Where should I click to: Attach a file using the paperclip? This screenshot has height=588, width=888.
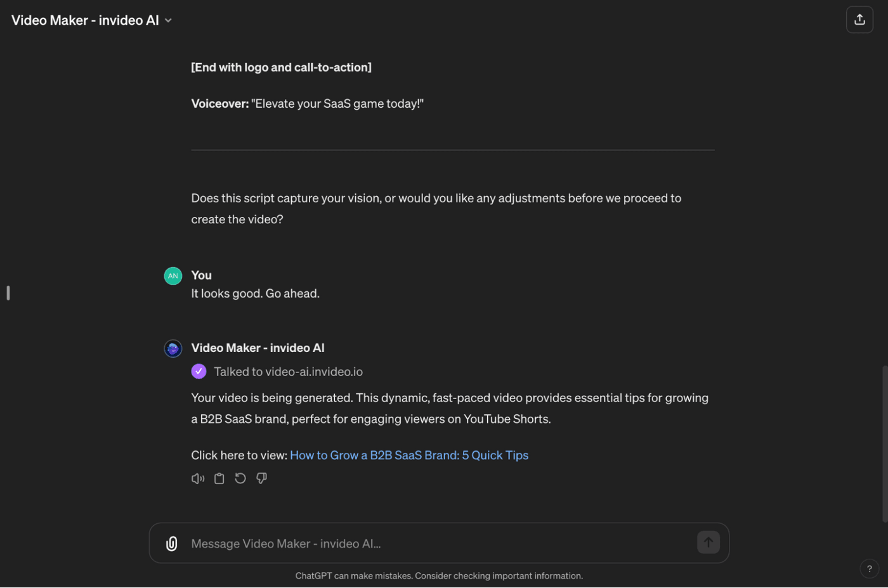171,543
